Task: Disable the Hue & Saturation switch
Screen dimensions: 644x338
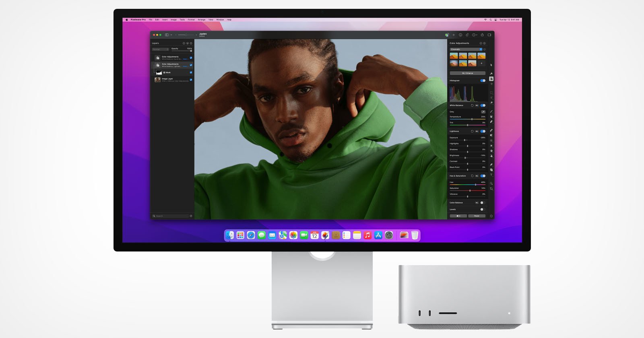Action: pos(483,176)
